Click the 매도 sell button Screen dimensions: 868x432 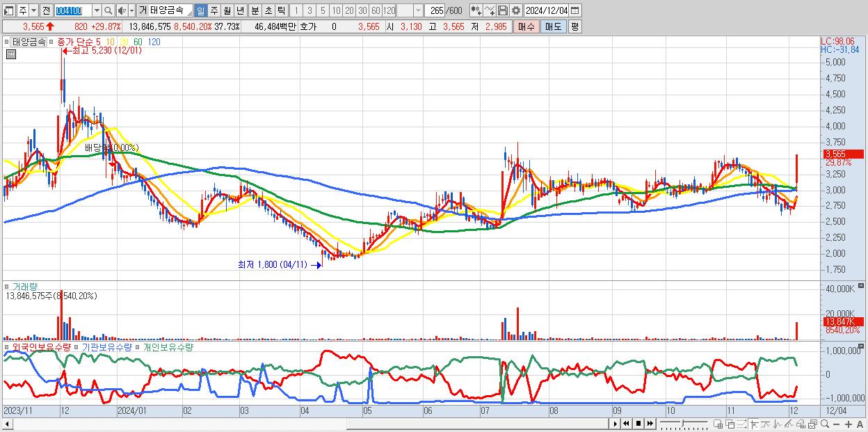554,26
